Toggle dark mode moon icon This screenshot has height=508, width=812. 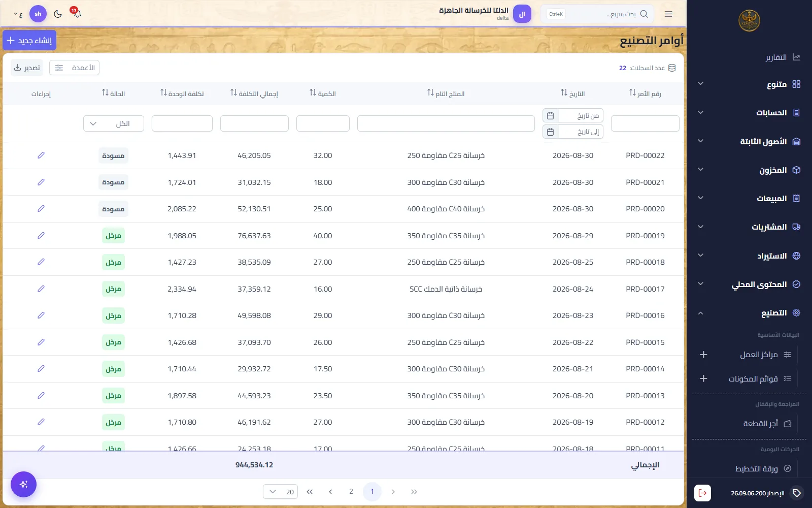pyautogui.click(x=58, y=14)
